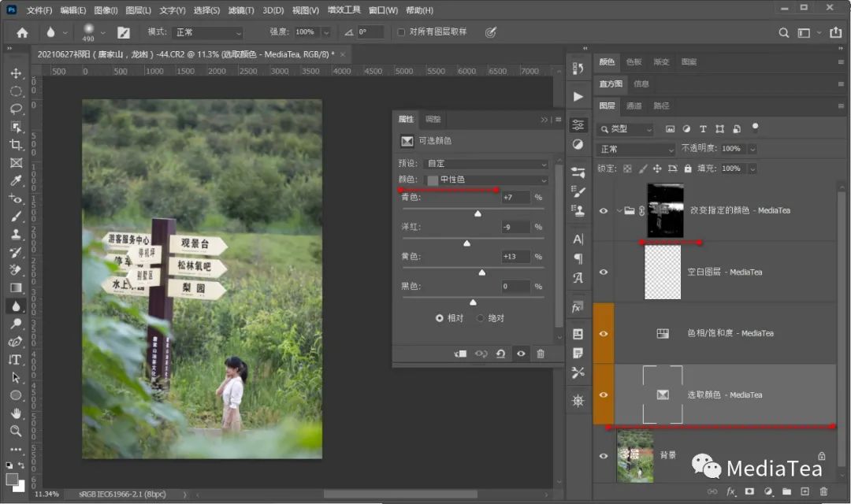Viewport: 851px width, 504px height.
Task: Click the 背景 layer thumbnail
Action: pyautogui.click(x=635, y=456)
